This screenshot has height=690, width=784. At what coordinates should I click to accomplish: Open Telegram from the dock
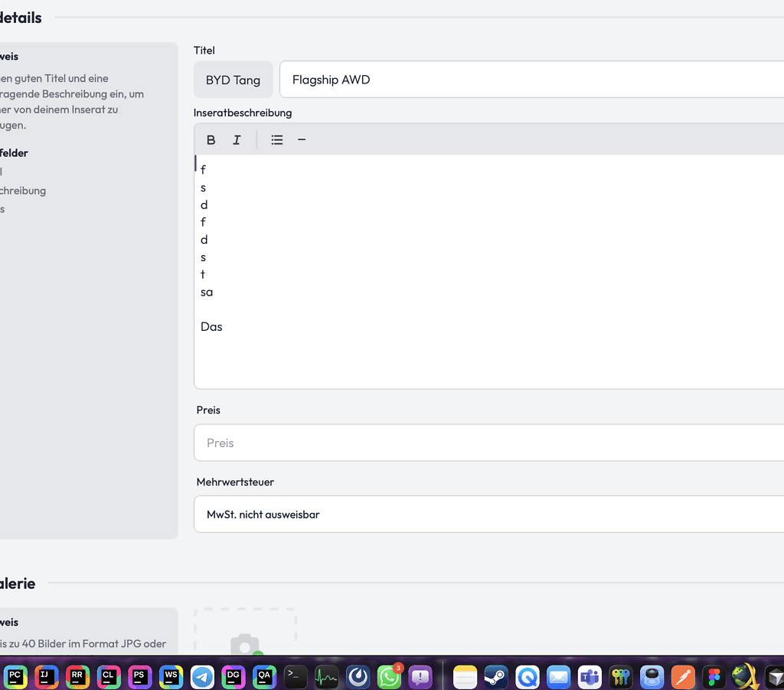[x=202, y=676]
